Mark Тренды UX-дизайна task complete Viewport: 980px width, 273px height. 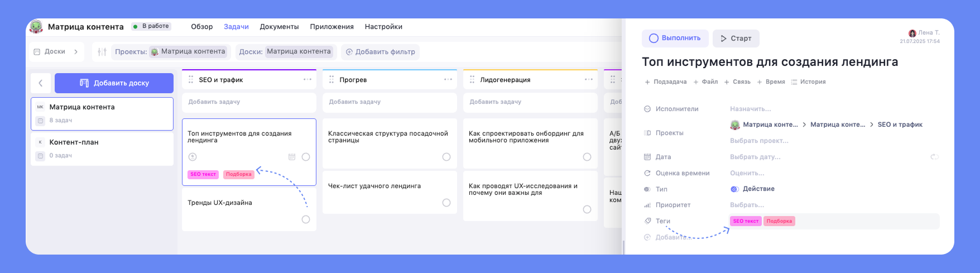306,219
